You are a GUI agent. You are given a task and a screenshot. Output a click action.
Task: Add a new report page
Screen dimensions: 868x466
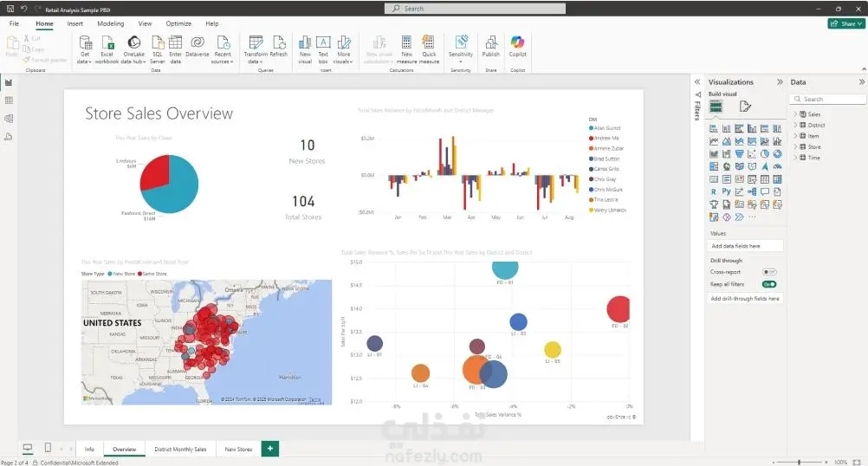(270, 449)
